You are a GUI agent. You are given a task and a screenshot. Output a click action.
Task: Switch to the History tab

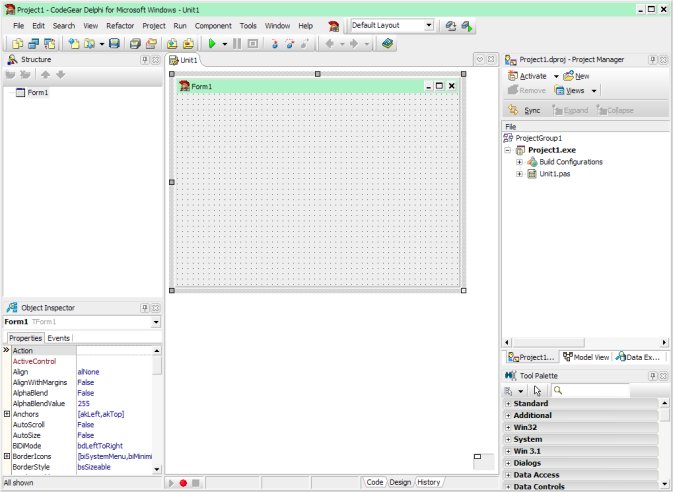click(428, 482)
